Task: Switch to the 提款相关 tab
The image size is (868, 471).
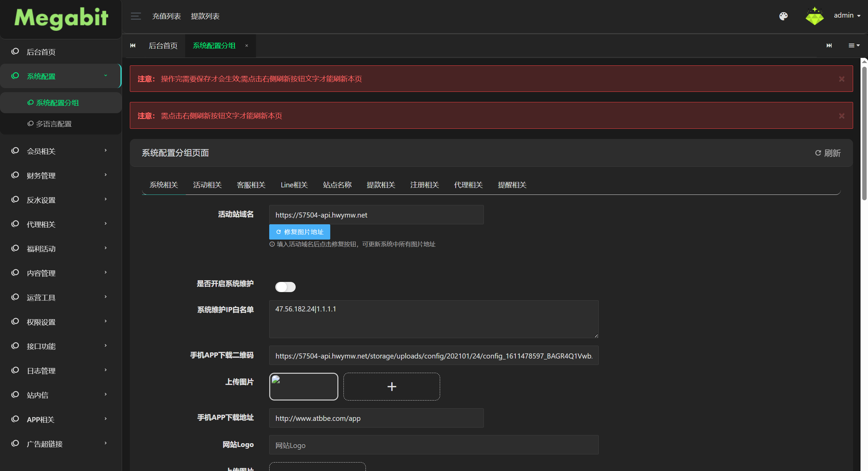Action: (x=381, y=185)
